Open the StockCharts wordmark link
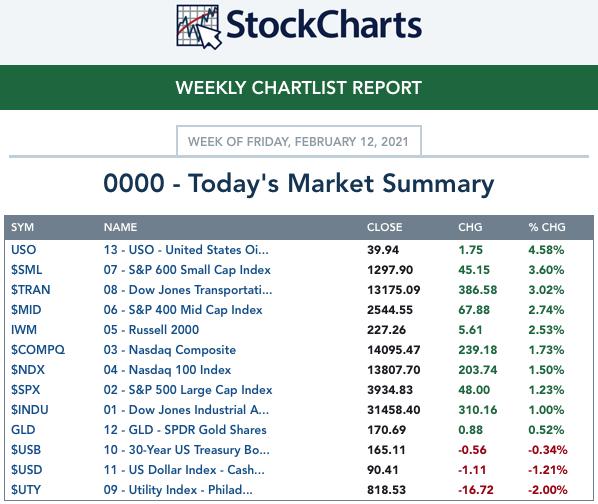 pos(324,25)
